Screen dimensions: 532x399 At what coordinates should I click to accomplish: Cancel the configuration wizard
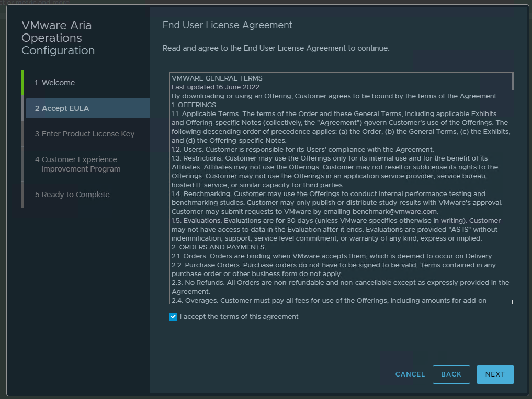[x=410, y=374]
